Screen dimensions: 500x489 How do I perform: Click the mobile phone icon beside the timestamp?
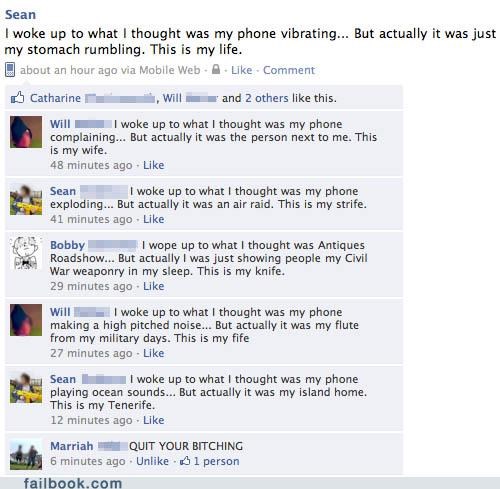(10, 70)
